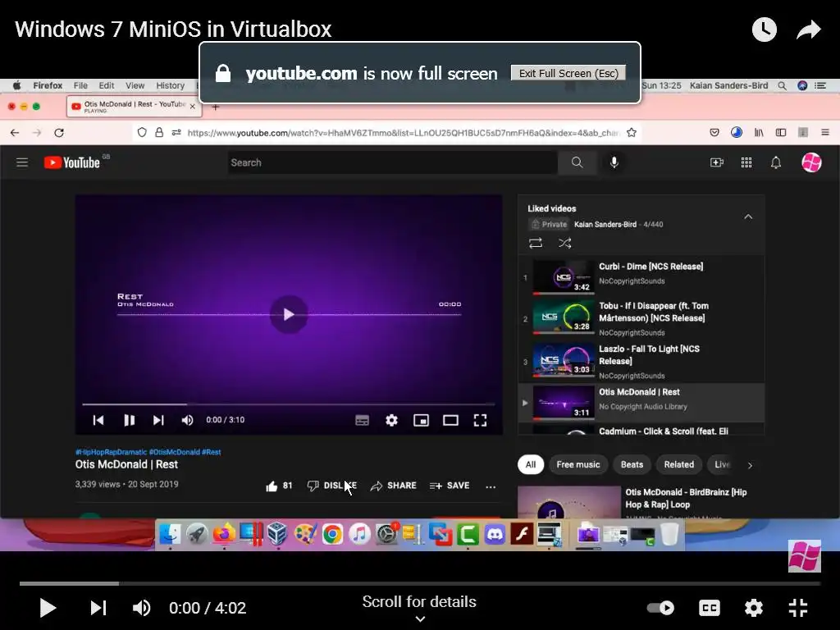
Task: Toggle shuffle playlist icon
Action: point(564,243)
